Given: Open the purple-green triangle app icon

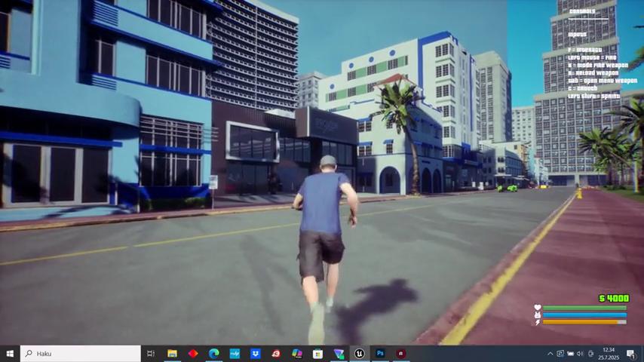Looking at the screenshot, I should pyautogui.click(x=339, y=354).
